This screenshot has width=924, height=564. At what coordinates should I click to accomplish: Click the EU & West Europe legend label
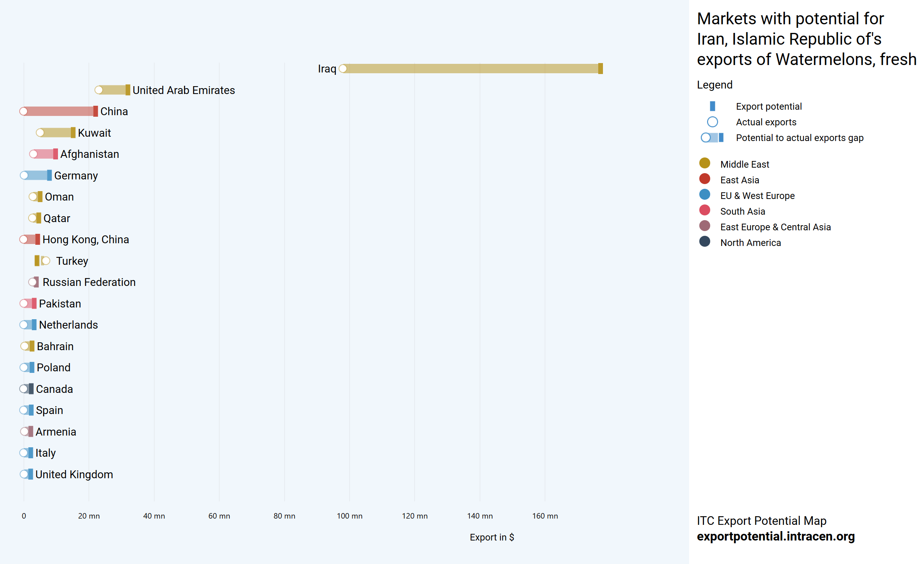click(757, 196)
